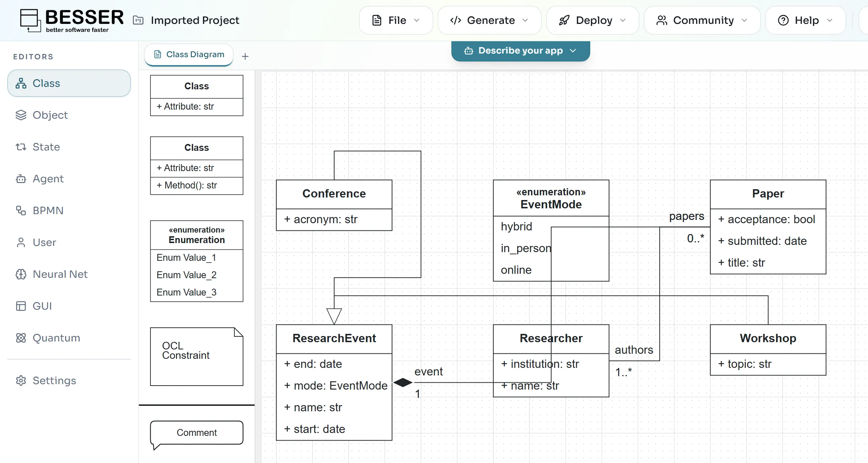Image resolution: width=868 pixels, height=463 pixels.
Task: Click the plus icon to add diagram tab
Action: pyautogui.click(x=245, y=56)
